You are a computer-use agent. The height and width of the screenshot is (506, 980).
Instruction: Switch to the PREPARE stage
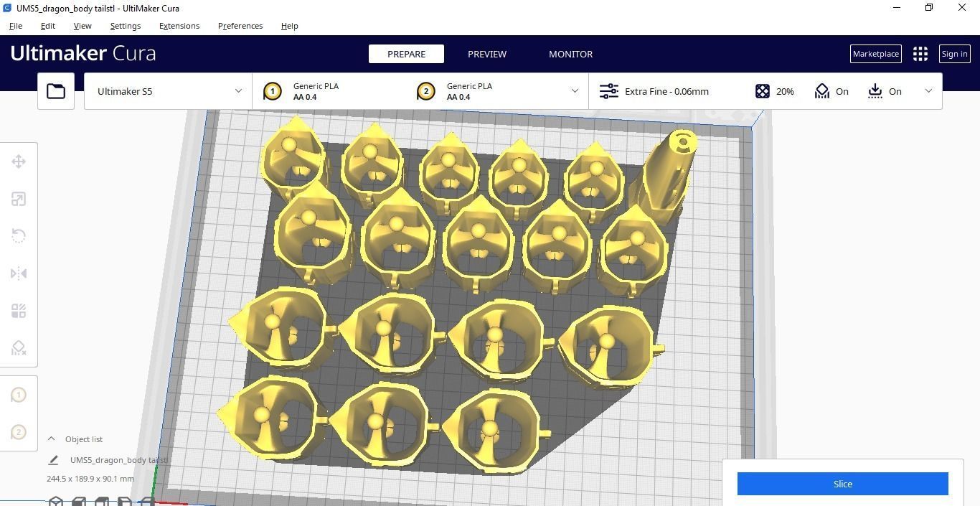[x=406, y=54]
